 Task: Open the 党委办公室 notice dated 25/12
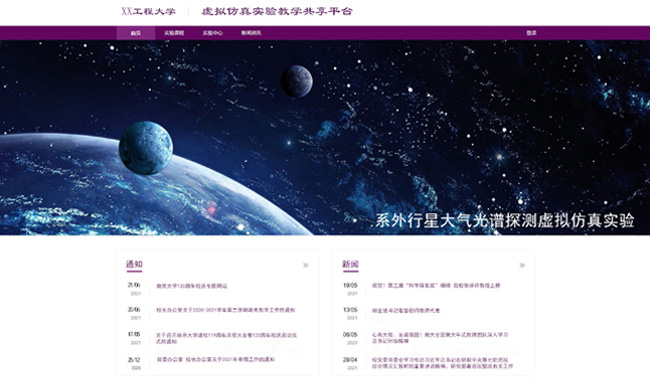[x=216, y=359]
